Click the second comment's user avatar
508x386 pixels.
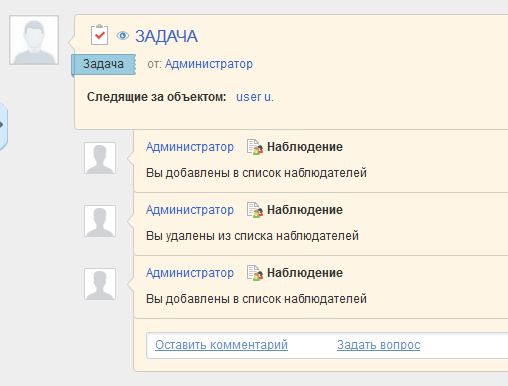click(x=100, y=221)
